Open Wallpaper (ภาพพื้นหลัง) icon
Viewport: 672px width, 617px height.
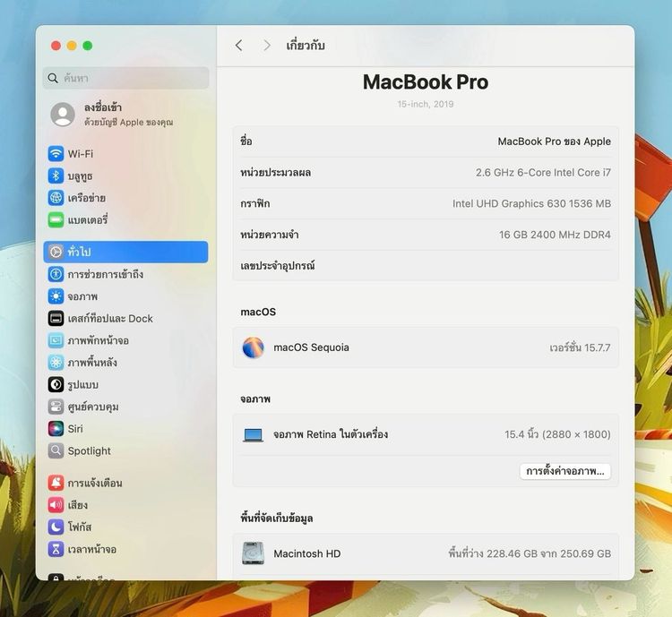pyautogui.click(x=56, y=363)
